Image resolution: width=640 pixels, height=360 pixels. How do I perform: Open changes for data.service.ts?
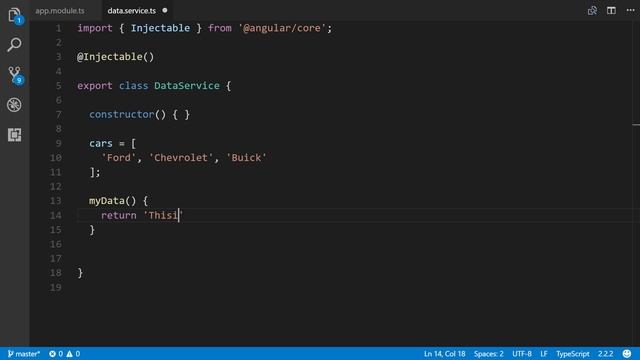pyautogui.click(x=592, y=11)
